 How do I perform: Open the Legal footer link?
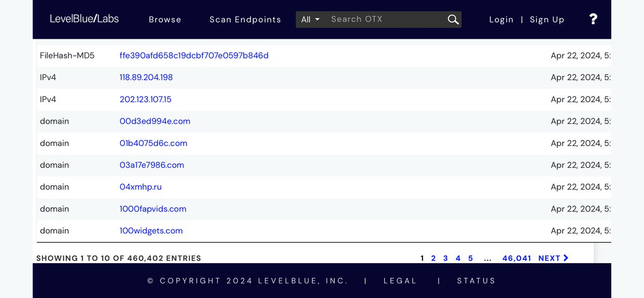(400, 281)
